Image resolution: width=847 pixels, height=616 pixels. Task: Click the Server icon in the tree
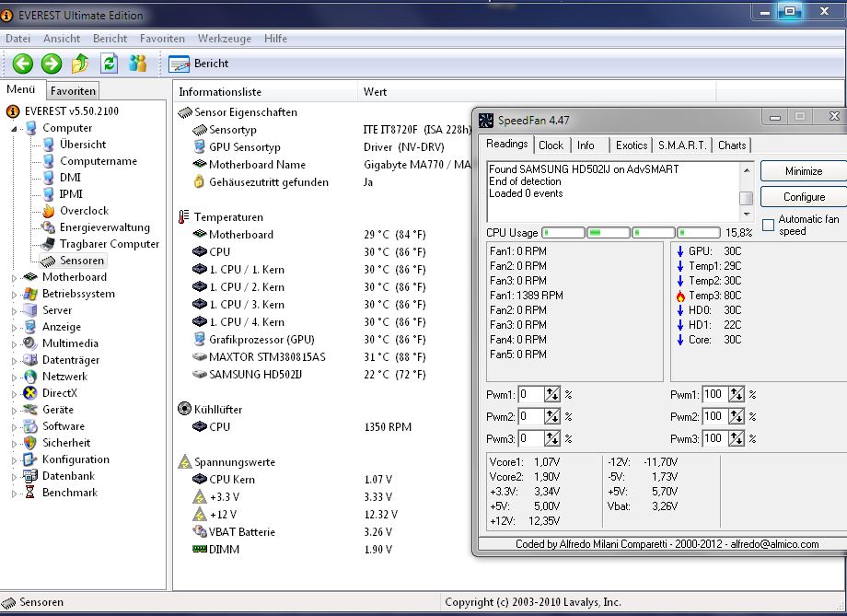tap(30, 310)
